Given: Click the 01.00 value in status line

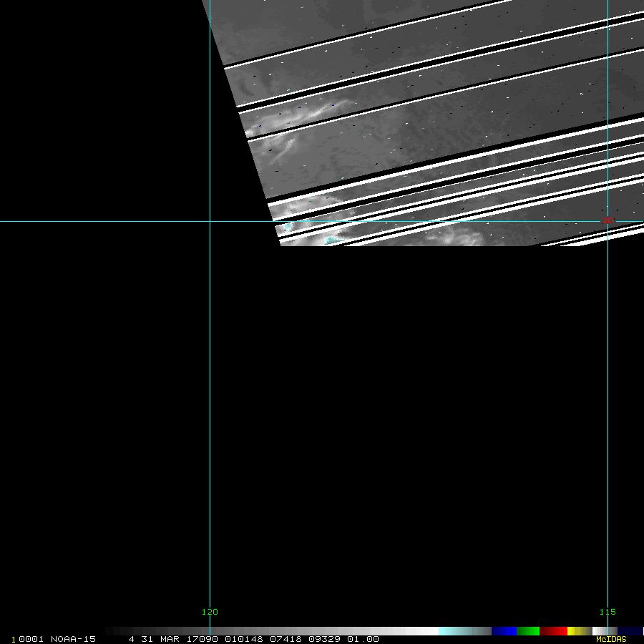Looking at the screenshot, I should (363, 639).
